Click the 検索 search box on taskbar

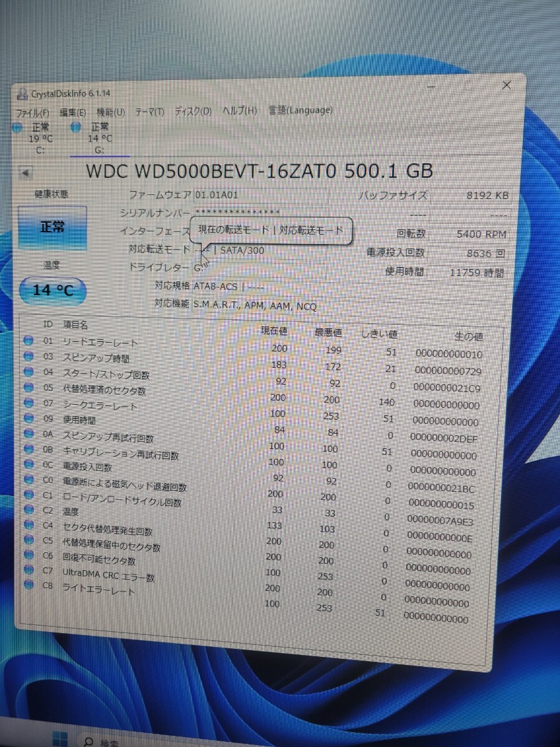click(x=108, y=743)
